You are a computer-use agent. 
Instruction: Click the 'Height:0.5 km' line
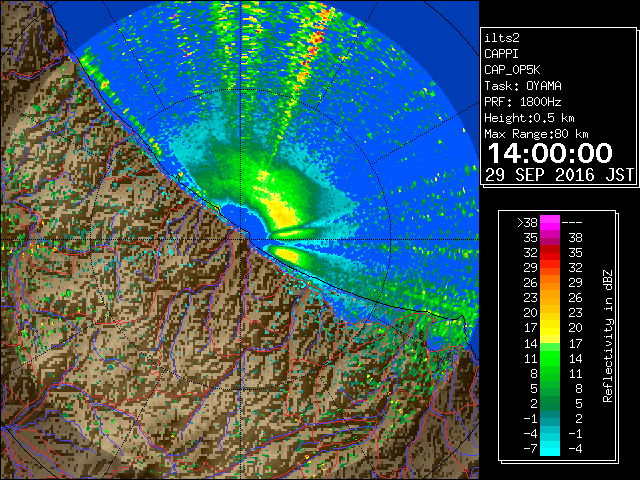pyautogui.click(x=529, y=118)
